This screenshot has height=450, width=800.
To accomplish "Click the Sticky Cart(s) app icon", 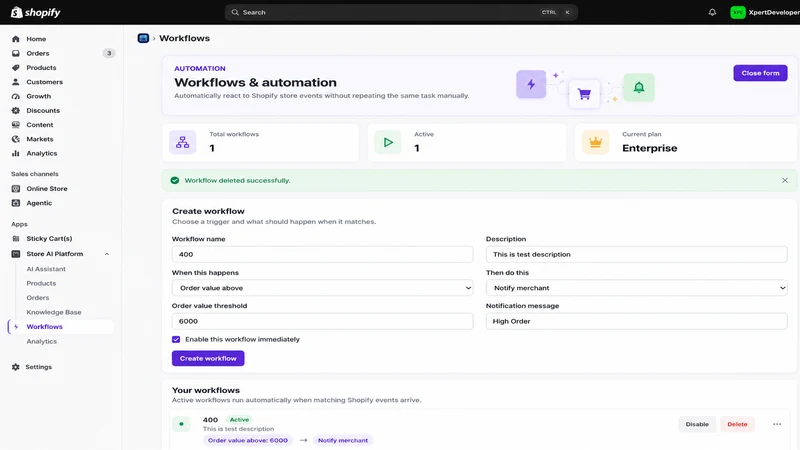I will [x=16, y=238].
